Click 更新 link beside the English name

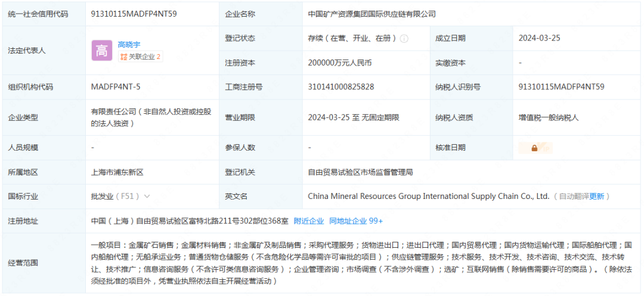click(x=597, y=197)
